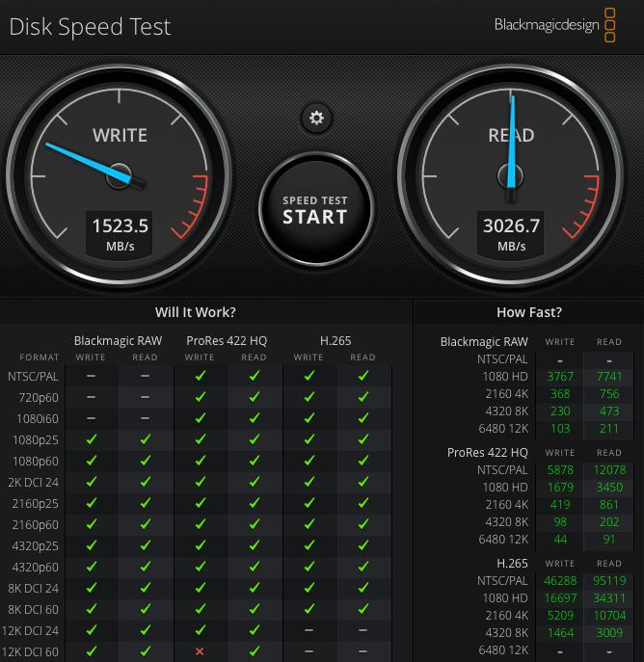Click ProRes 422 HQ 720p60 write checkmark
Viewport: 644px width, 662px height.
pyautogui.click(x=200, y=397)
